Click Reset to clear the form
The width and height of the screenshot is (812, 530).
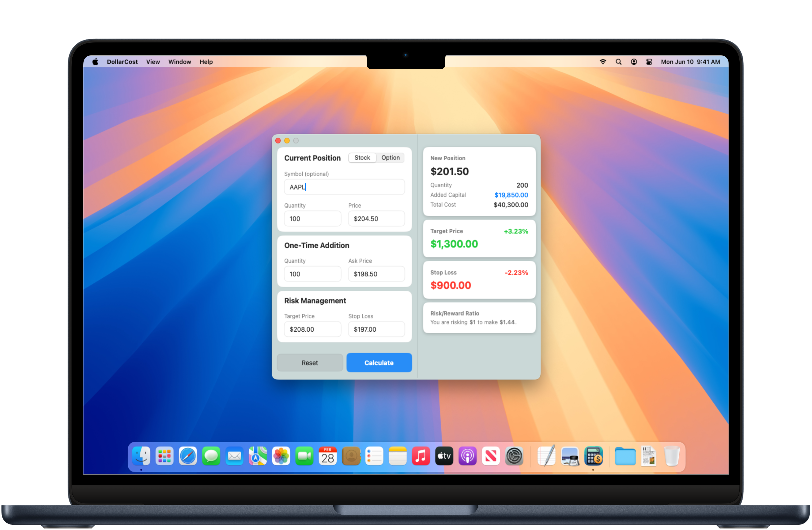(x=310, y=363)
